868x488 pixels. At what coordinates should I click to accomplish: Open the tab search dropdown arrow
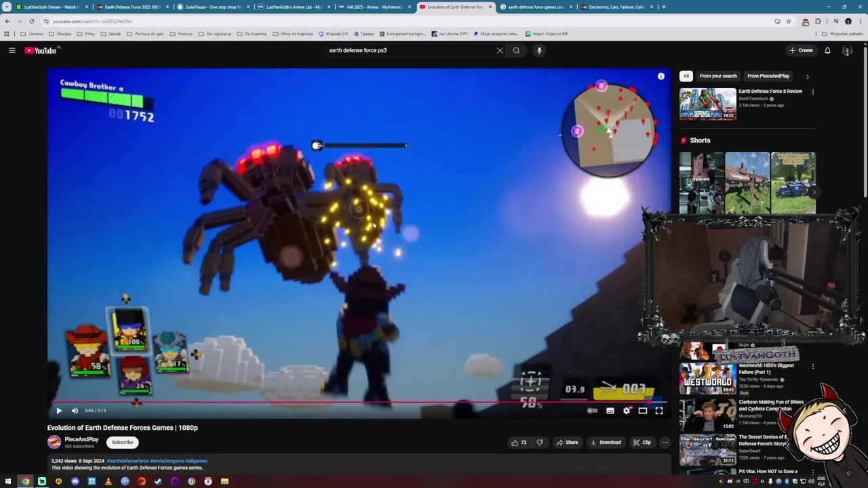point(7,7)
